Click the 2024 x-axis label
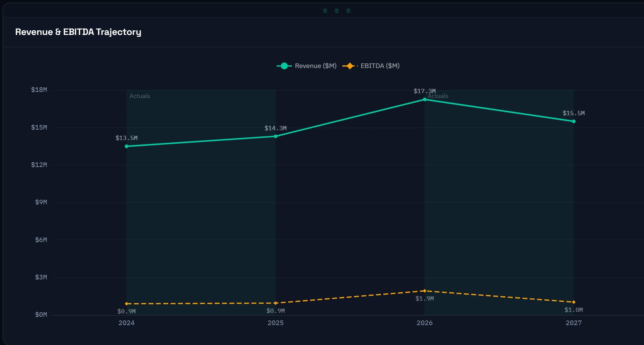The image size is (644, 345). 126,323
